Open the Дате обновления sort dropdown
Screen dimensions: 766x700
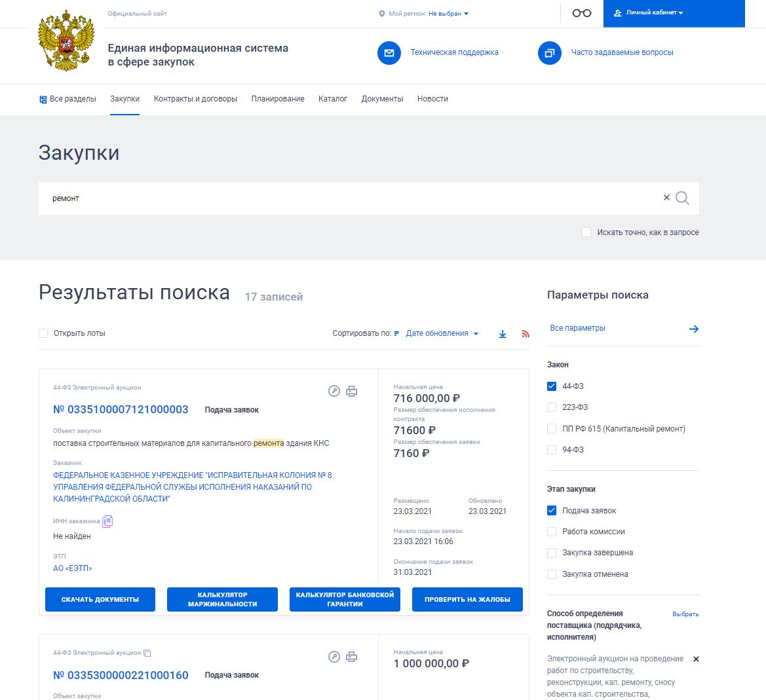(442, 333)
